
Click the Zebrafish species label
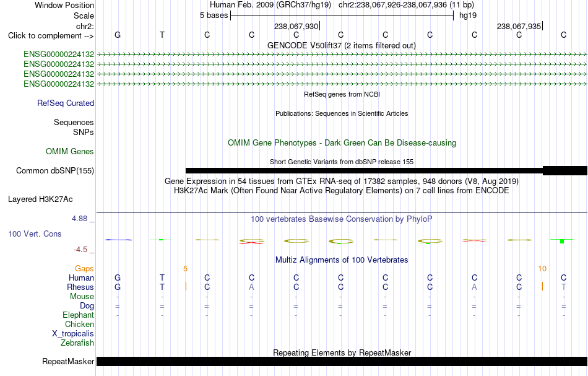click(x=77, y=343)
